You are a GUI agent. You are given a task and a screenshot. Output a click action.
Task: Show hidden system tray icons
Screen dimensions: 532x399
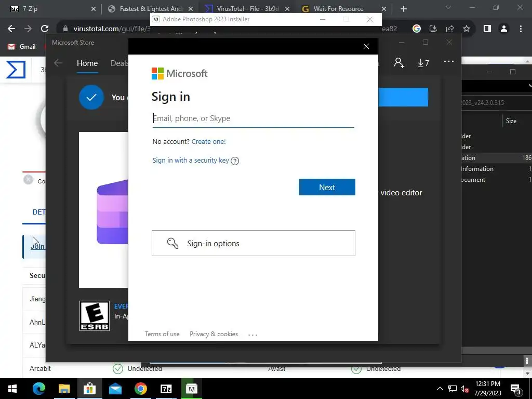coord(440,389)
